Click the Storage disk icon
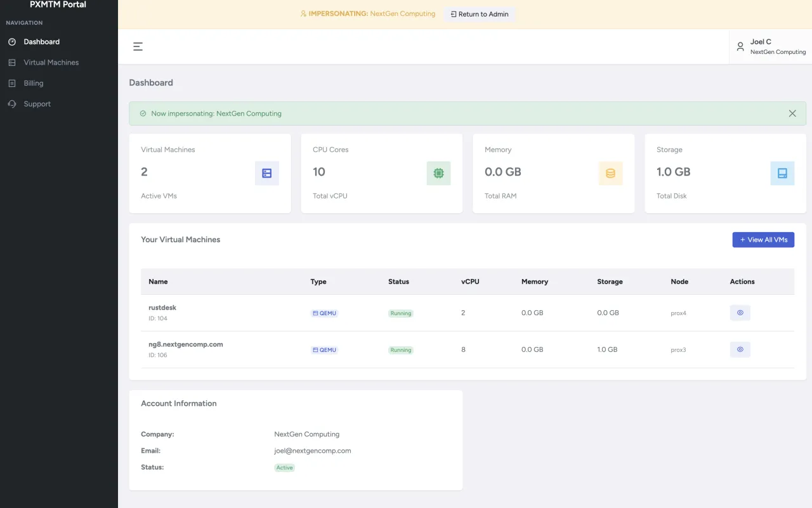812x508 pixels. tap(782, 173)
